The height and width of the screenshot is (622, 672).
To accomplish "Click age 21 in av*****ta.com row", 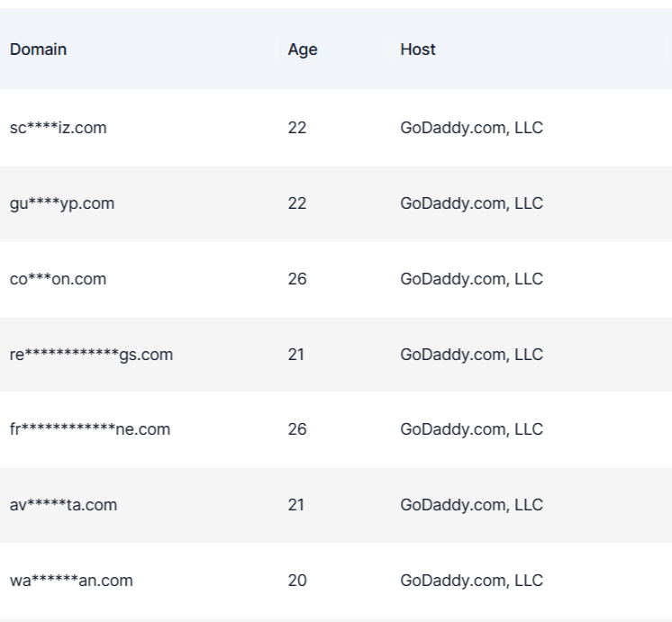I will pos(296,505).
